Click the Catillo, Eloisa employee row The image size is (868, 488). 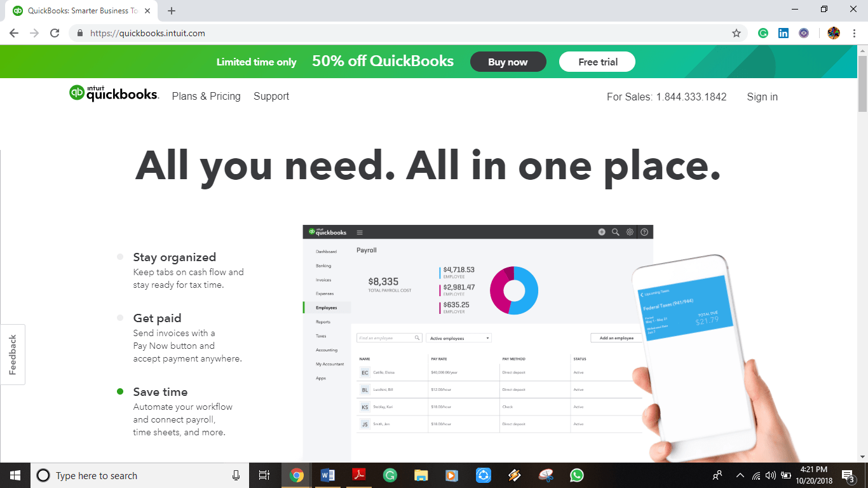point(501,372)
